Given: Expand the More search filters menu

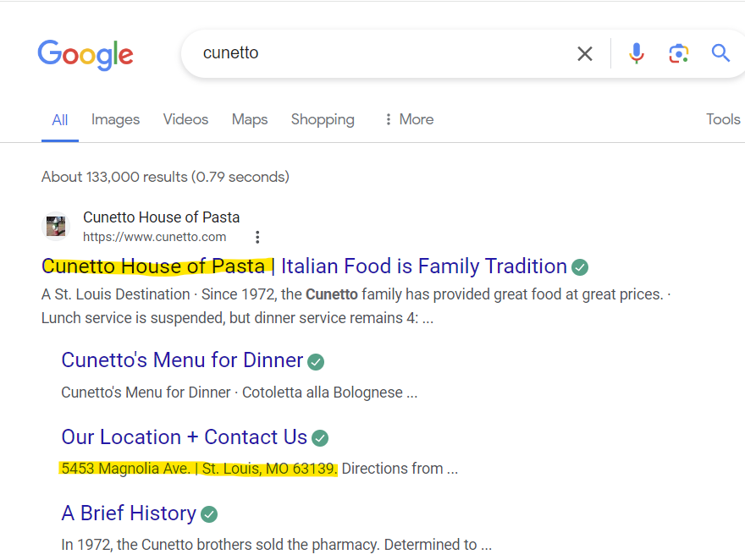Looking at the screenshot, I should [409, 119].
